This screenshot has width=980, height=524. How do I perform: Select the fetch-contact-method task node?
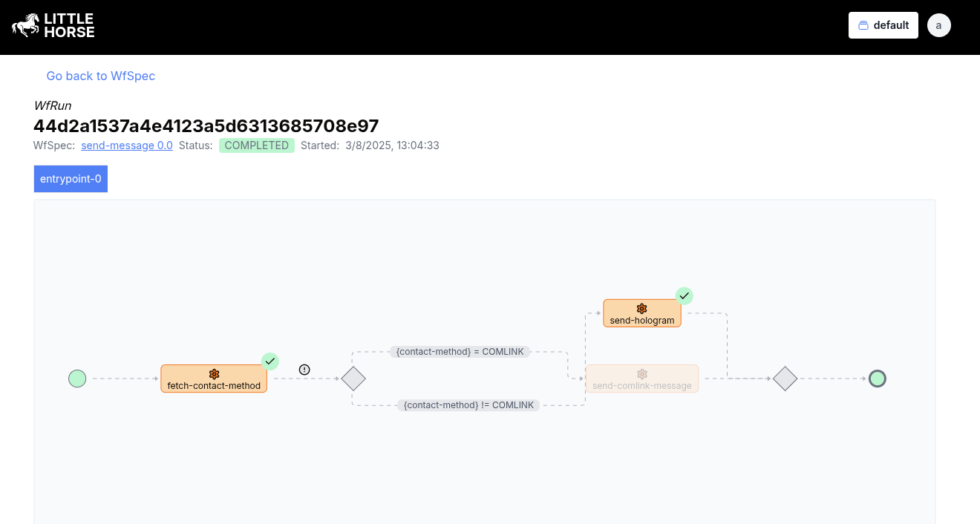[214, 381]
